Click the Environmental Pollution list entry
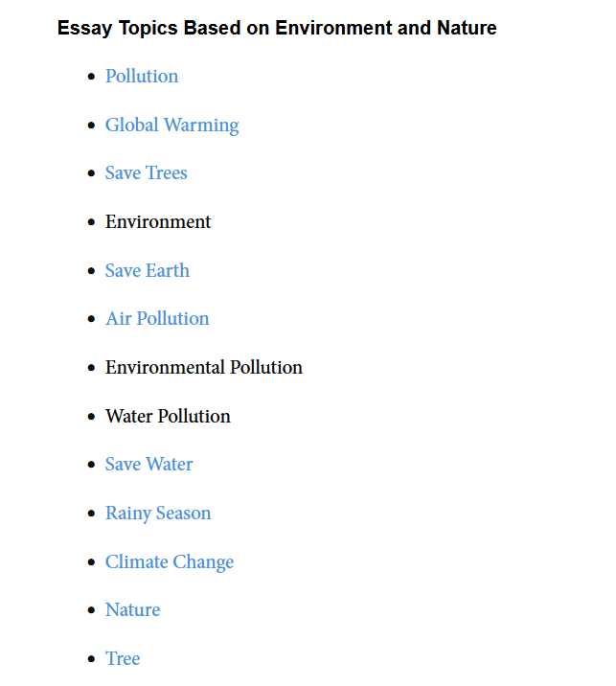 pos(203,368)
